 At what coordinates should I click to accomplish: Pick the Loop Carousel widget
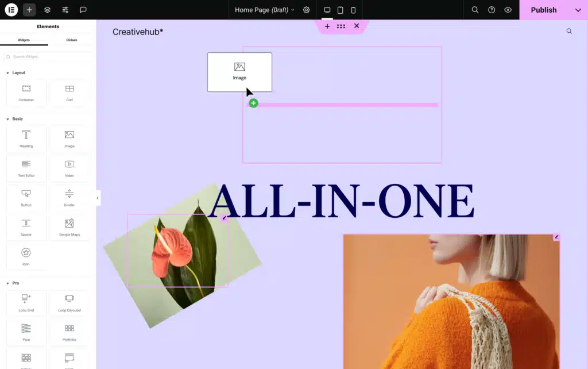click(69, 303)
